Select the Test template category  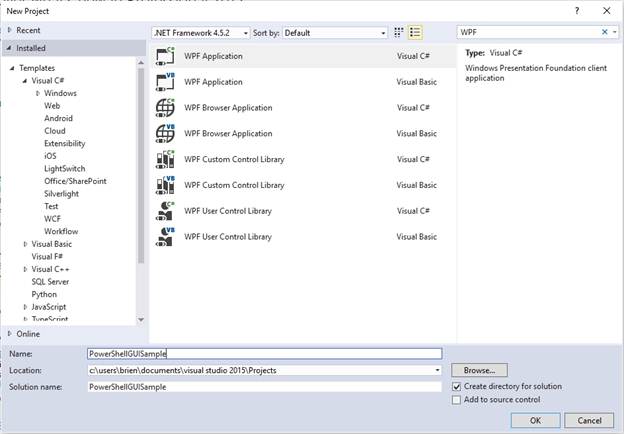51,206
